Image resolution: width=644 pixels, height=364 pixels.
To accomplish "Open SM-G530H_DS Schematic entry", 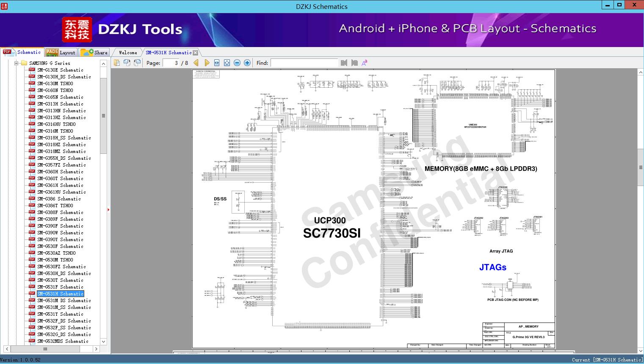I will coord(64,273).
